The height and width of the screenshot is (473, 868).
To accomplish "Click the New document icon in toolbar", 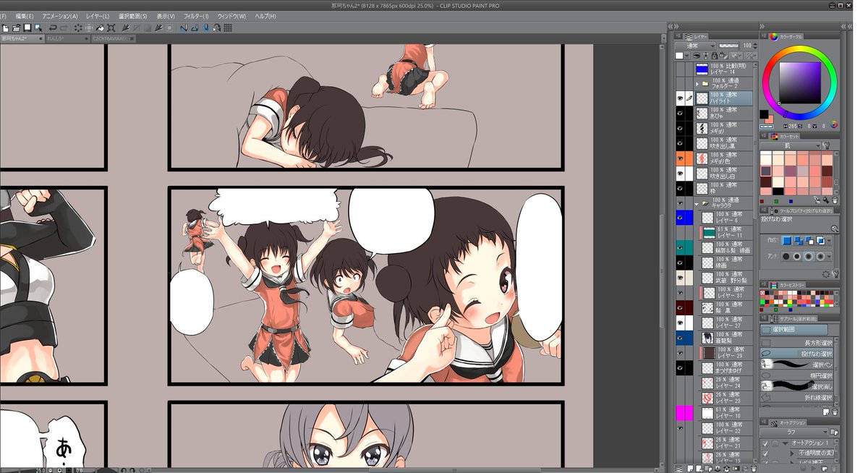I will (x=5, y=27).
